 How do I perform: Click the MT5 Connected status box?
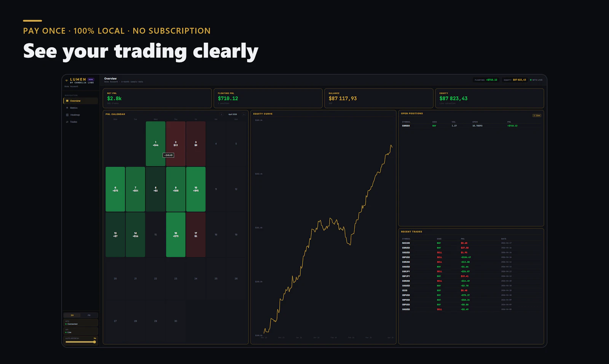tap(81, 323)
